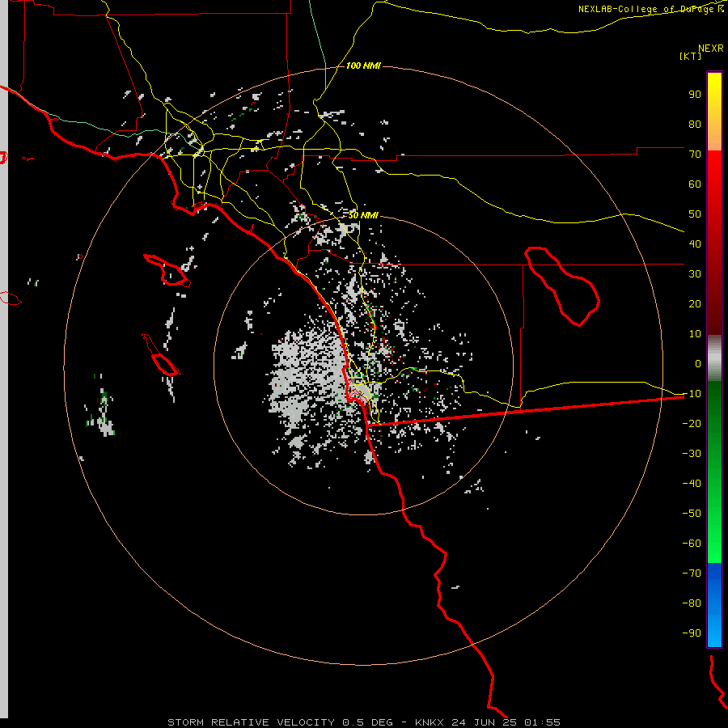
Task: Select the 60 value on velocity scale
Action: coord(695,184)
